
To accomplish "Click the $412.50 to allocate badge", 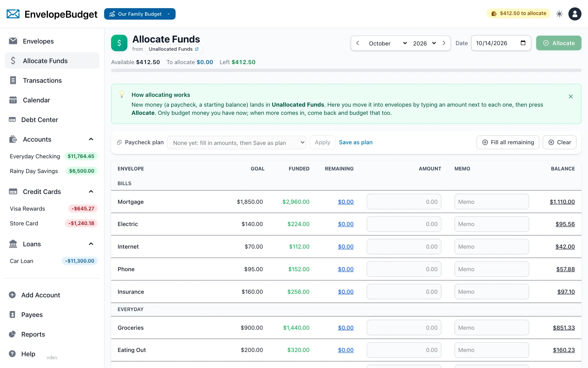I will [x=519, y=13].
